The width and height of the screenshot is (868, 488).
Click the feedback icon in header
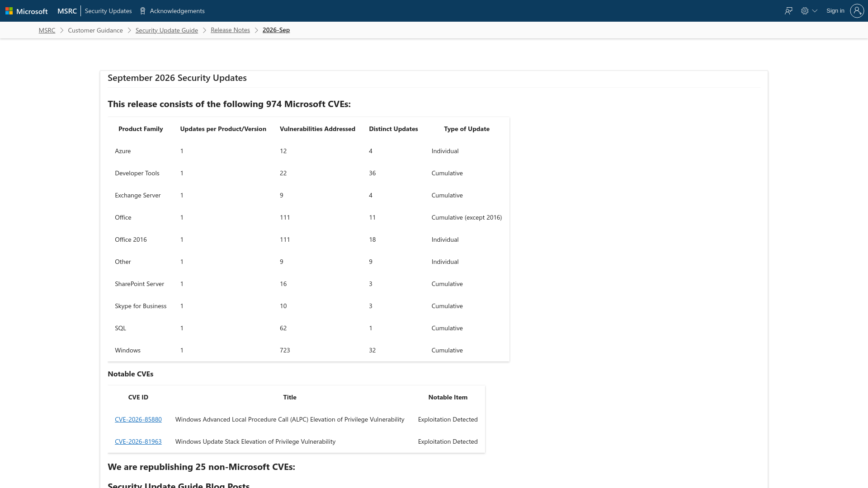(x=788, y=11)
